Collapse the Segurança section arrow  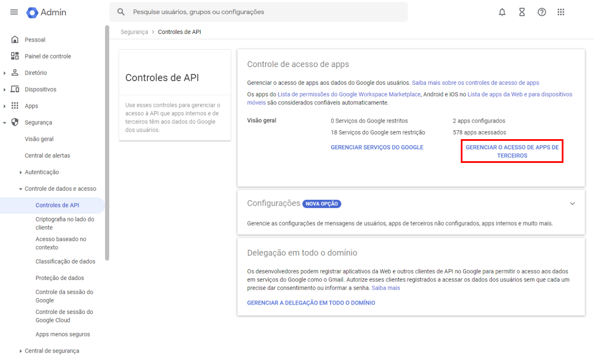pyautogui.click(x=4, y=123)
